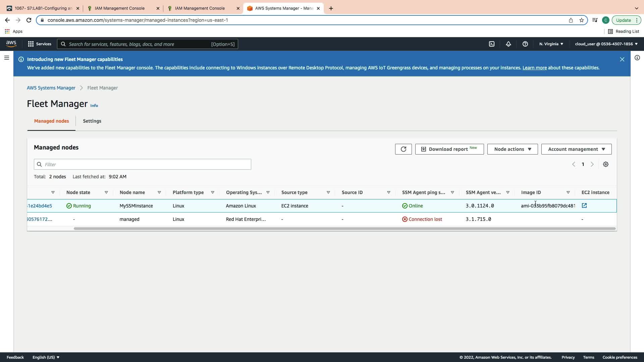Image resolution: width=644 pixels, height=362 pixels.
Task: Sort by SSM Agent ping status column
Action: pos(452,192)
